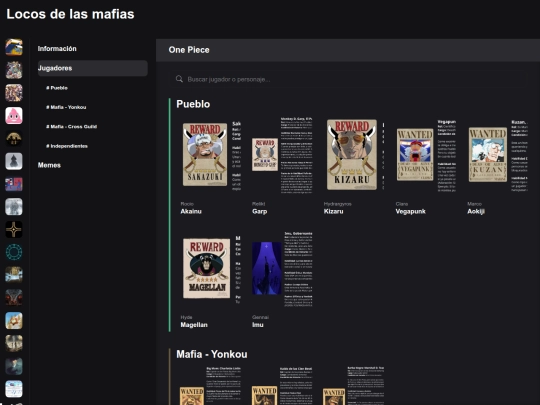Screen dimensions: 540x405
Task: Open the Memes section
Action: pyautogui.click(x=49, y=165)
